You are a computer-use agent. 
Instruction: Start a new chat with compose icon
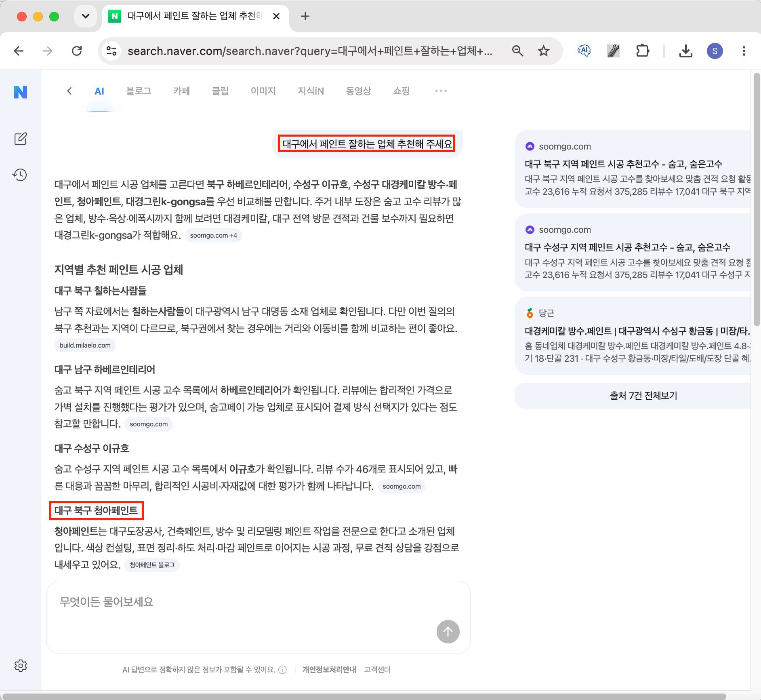21,139
